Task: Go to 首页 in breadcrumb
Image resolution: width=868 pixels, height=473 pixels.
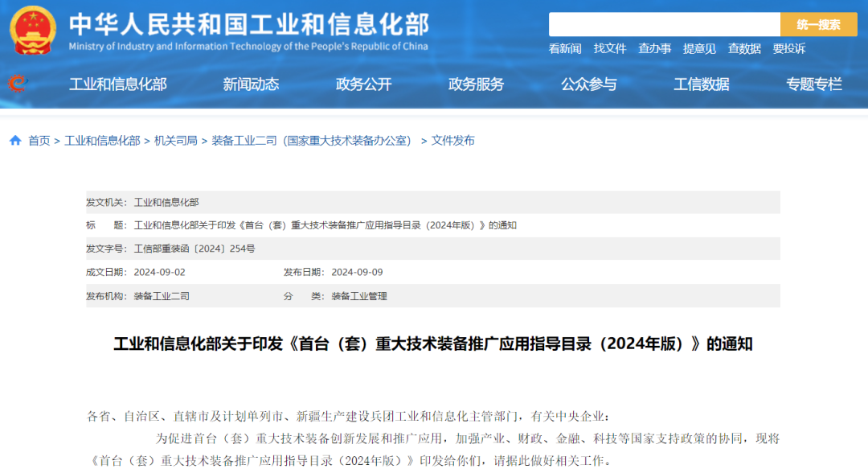Action: [39, 141]
